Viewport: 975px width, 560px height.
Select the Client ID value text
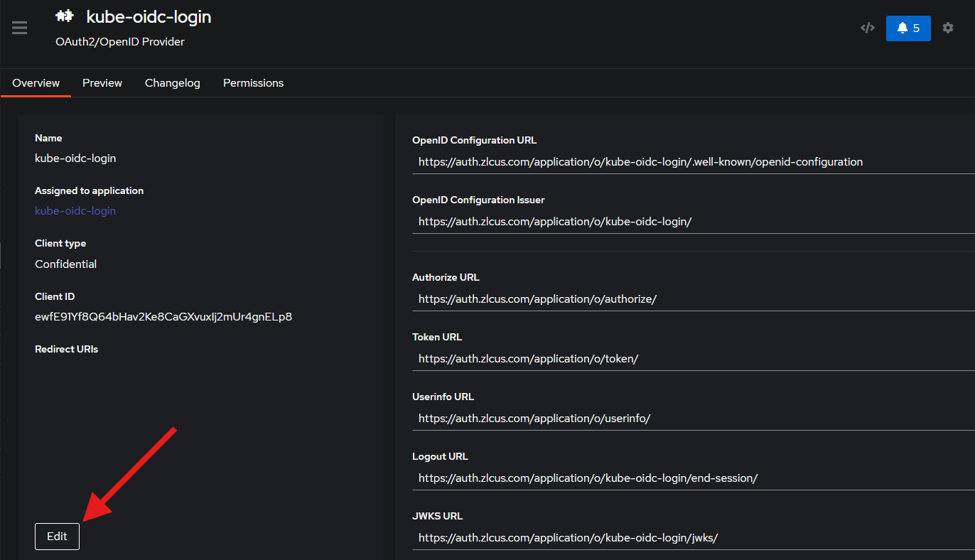[163, 317]
